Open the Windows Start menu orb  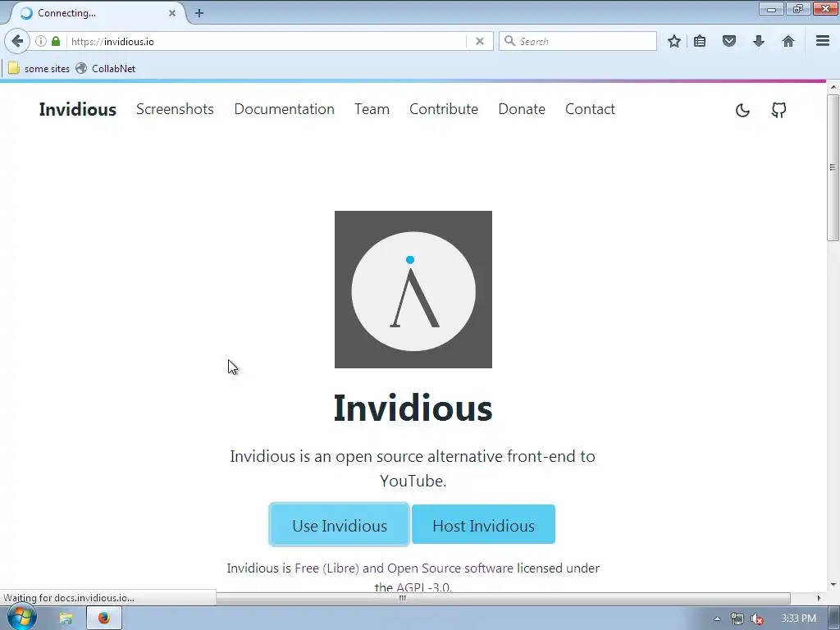coord(21,618)
